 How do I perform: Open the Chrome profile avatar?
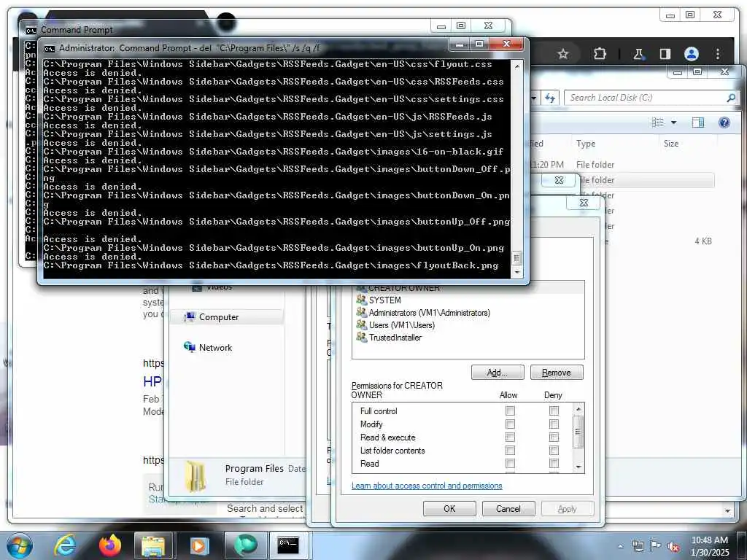(x=692, y=54)
